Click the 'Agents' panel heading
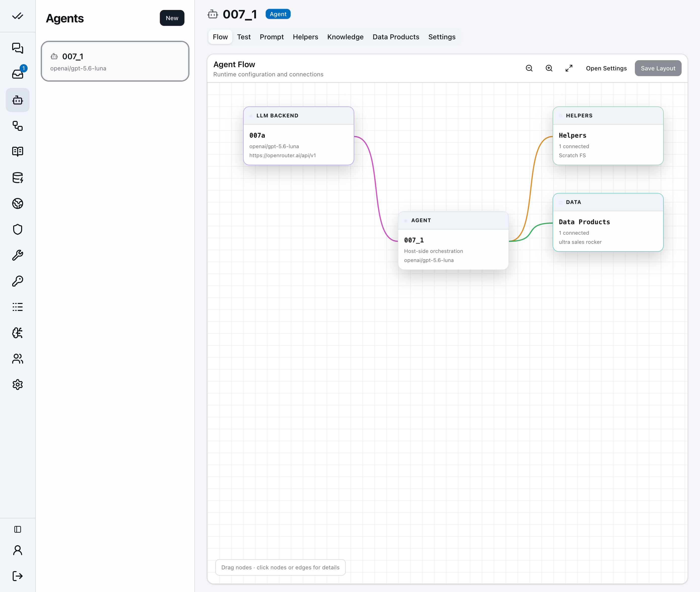 [x=65, y=18]
